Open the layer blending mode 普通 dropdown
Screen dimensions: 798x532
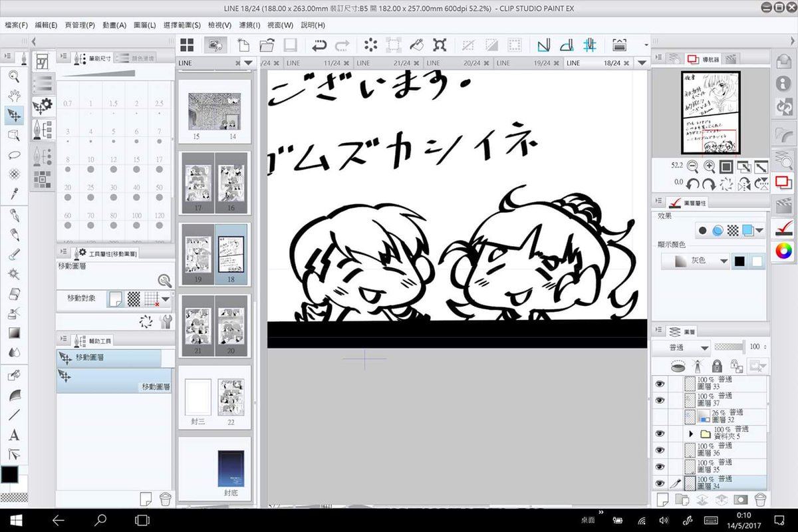pos(681,348)
